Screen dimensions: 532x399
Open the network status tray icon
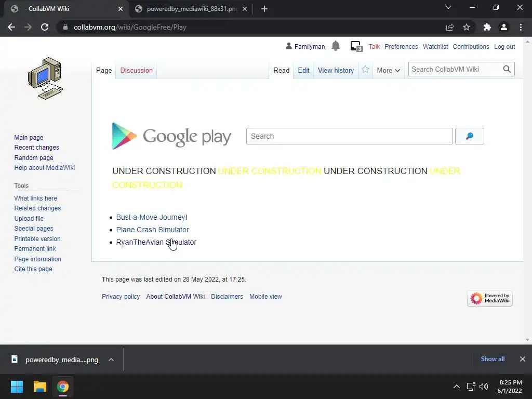[x=471, y=387]
